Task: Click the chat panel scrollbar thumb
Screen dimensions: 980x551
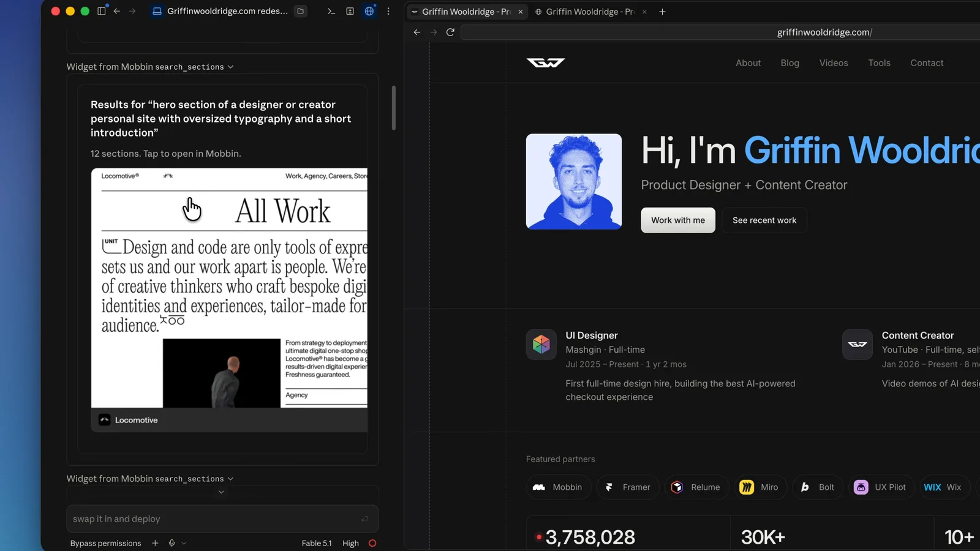Action: click(x=394, y=108)
